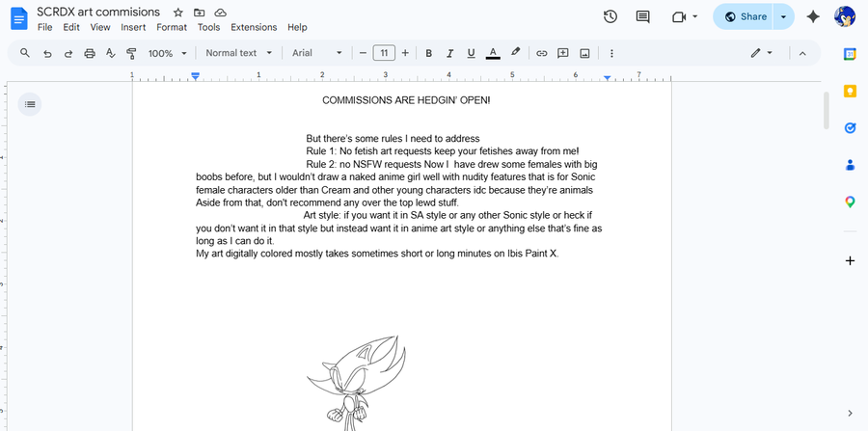This screenshot has width=868, height=431.
Task: Click the line "But there's some rules I need"
Action: pos(393,138)
